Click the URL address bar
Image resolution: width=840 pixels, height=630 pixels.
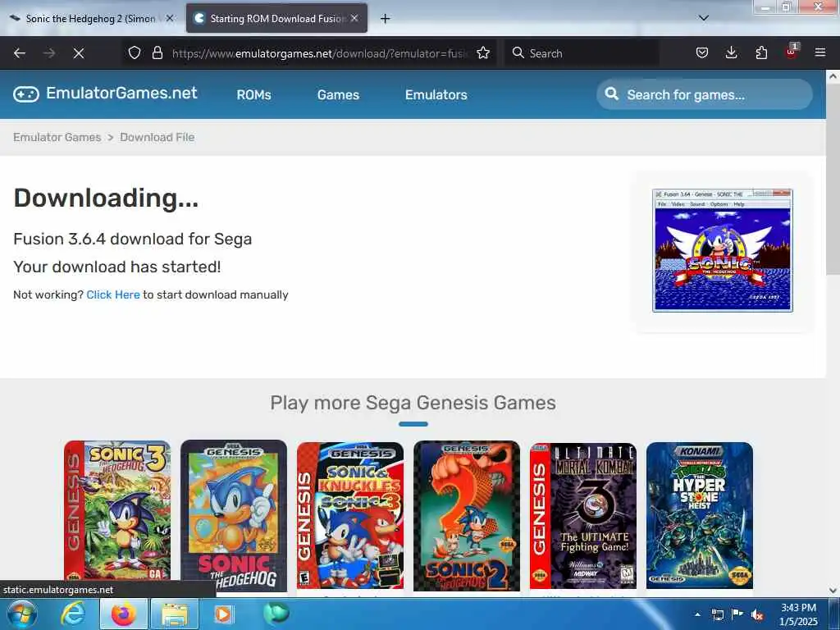319,53
